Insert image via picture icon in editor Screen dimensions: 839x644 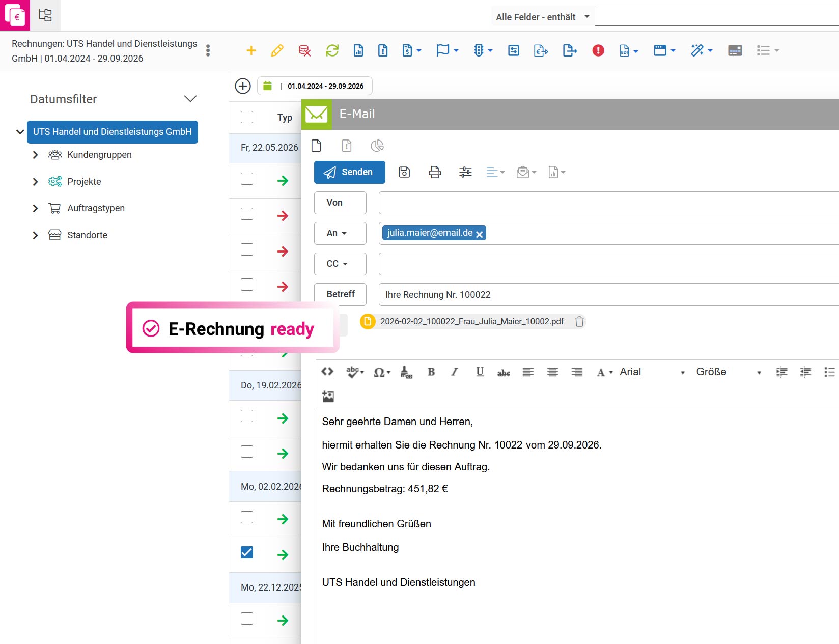(328, 396)
